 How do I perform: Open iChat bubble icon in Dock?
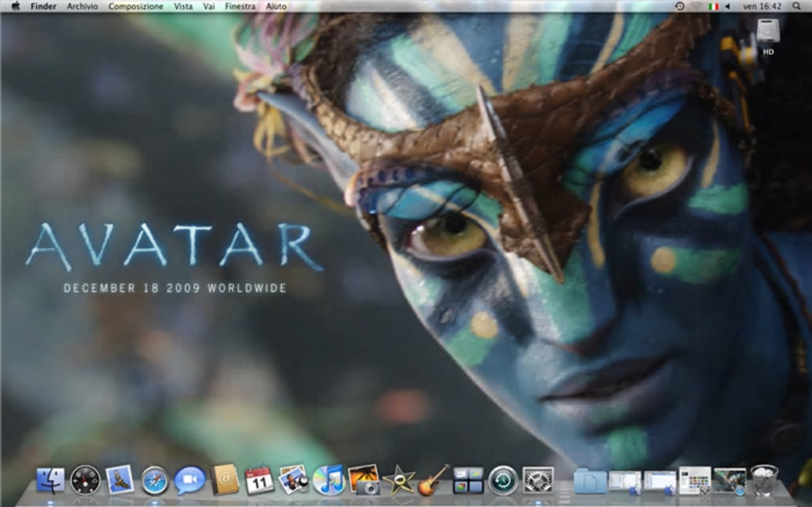(x=189, y=480)
